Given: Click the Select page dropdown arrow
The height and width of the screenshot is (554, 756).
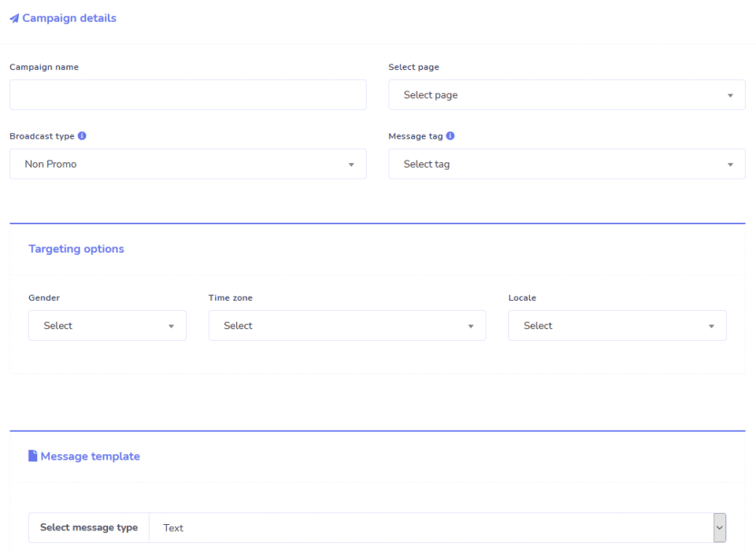Looking at the screenshot, I should [x=730, y=95].
